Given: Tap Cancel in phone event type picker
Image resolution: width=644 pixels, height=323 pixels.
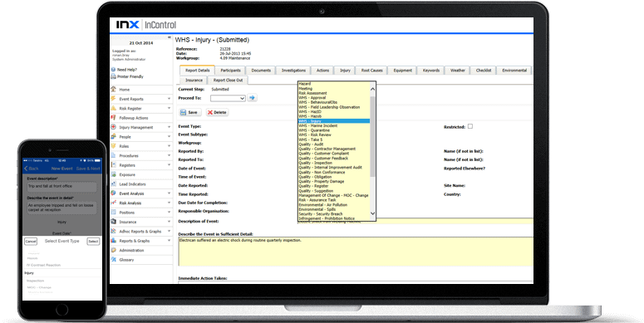Looking at the screenshot, I should (x=31, y=242).
